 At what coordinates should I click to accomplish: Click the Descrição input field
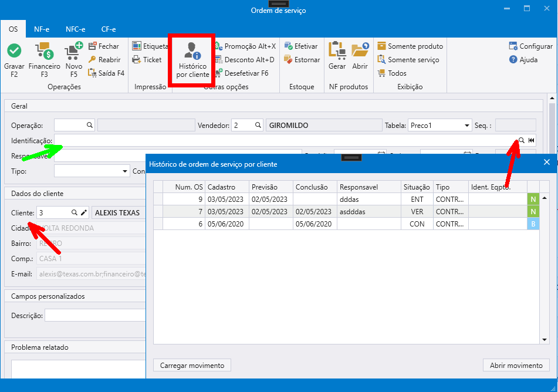(95, 316)
